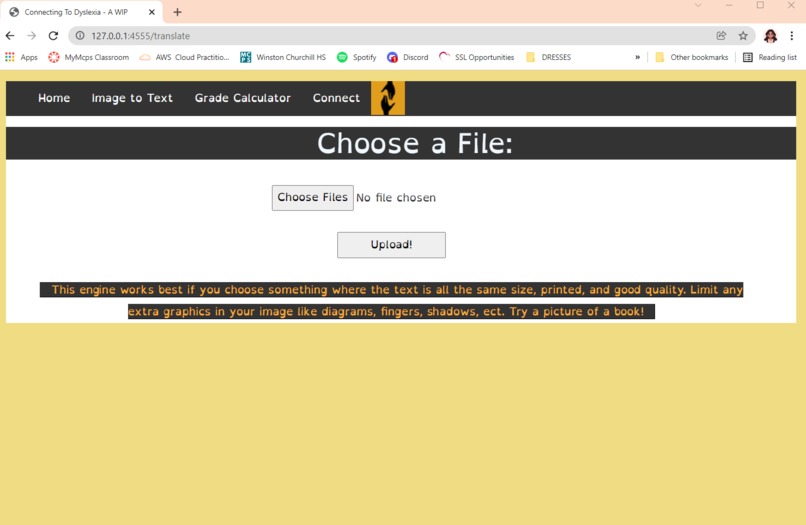Open a new tab with the plus icon
Screen dimensions: 806x525
(x=177, y=12)
